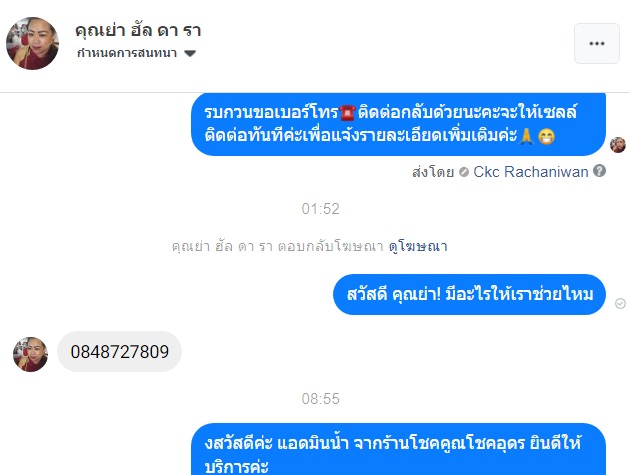
Task: Click the delivered checkmark status icon
Action: pyautogui.click(x=620, y=303)
